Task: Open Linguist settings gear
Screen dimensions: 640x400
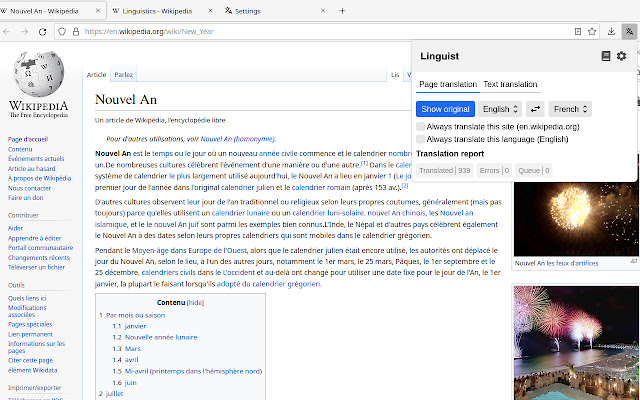Action: pyautogui.click(x=621, y=56)
